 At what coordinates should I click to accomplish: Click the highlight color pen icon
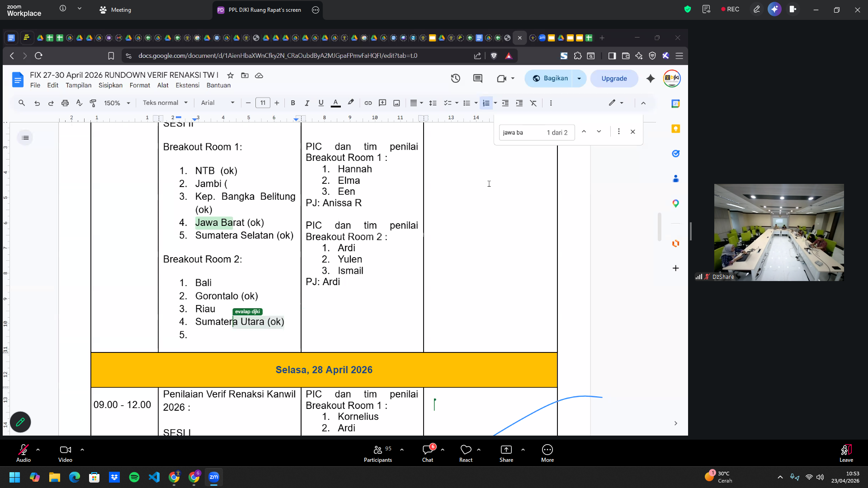pos(350,103)
